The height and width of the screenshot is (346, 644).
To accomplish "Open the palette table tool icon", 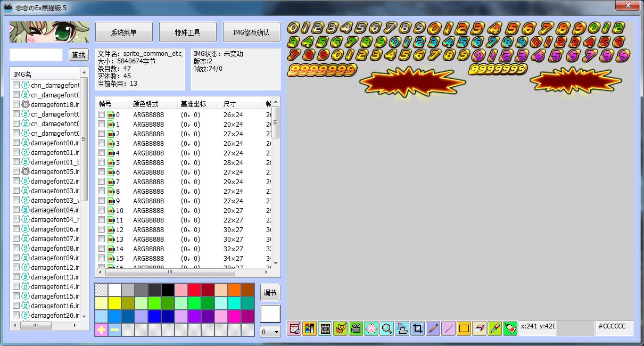I will (x=294, y=328).
